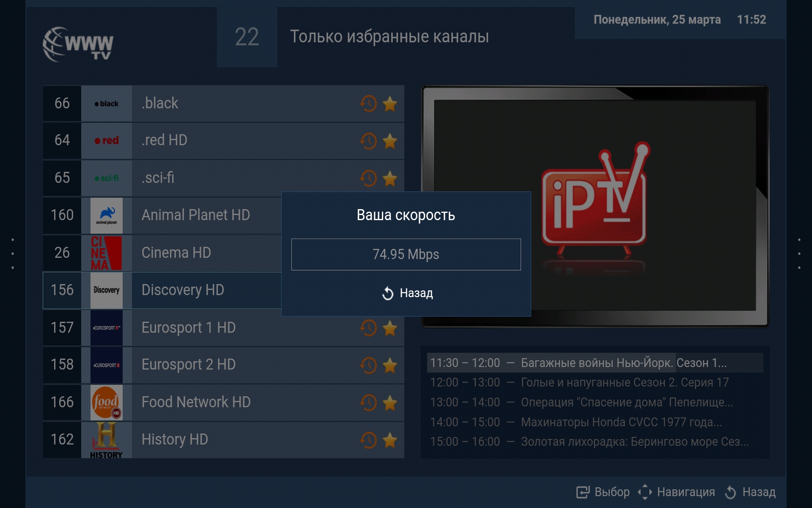Image resolution: width=812 pixels, height=508 pixels.
Task: Click the 74.95 Mbps speed field
Action: 406,254
